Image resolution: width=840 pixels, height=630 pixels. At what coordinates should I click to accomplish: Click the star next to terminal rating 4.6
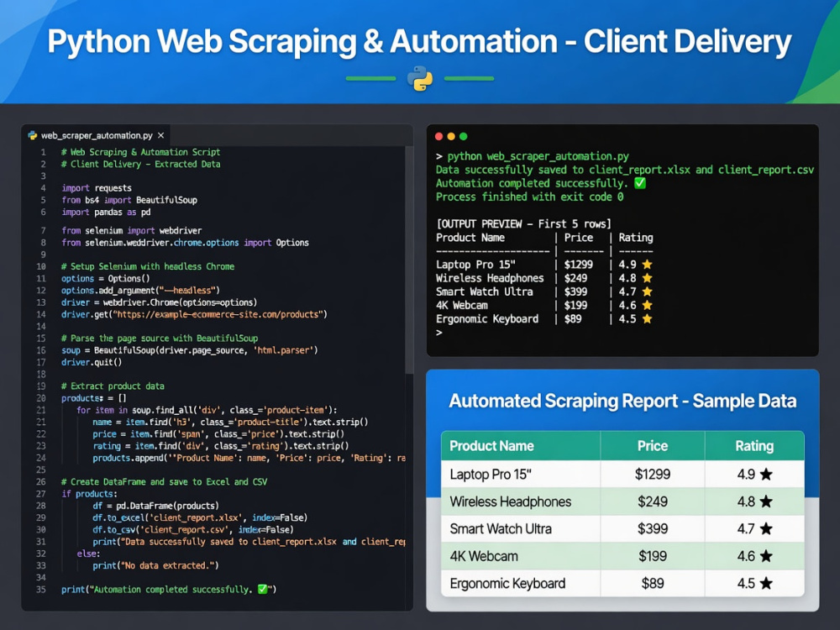[x=647, y=306]
